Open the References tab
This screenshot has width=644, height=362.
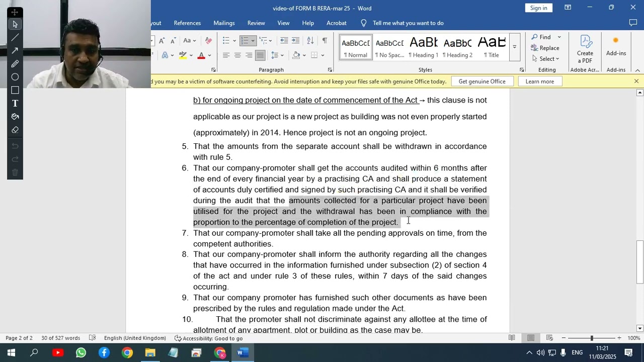(x=187, y=23)
